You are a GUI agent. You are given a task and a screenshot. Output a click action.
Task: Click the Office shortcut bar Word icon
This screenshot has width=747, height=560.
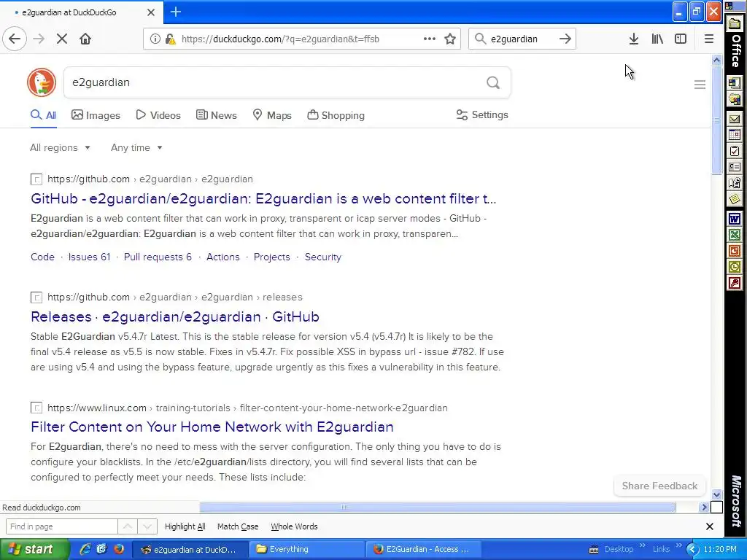pyautogui.click(x=734, y=219)
